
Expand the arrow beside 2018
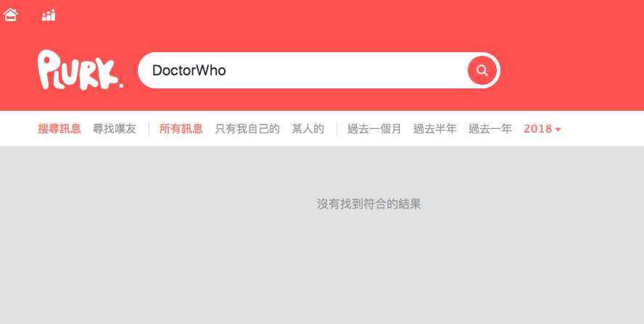click(558, 130)
